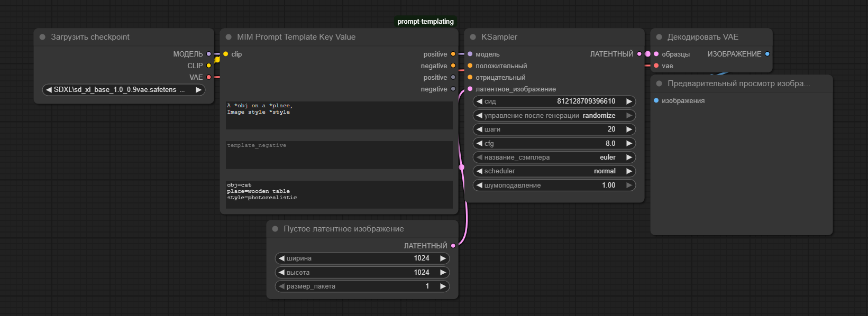The width and height of the screenshot is (868, 316).
Task: Select previous scheduler option
Action: 479,171
